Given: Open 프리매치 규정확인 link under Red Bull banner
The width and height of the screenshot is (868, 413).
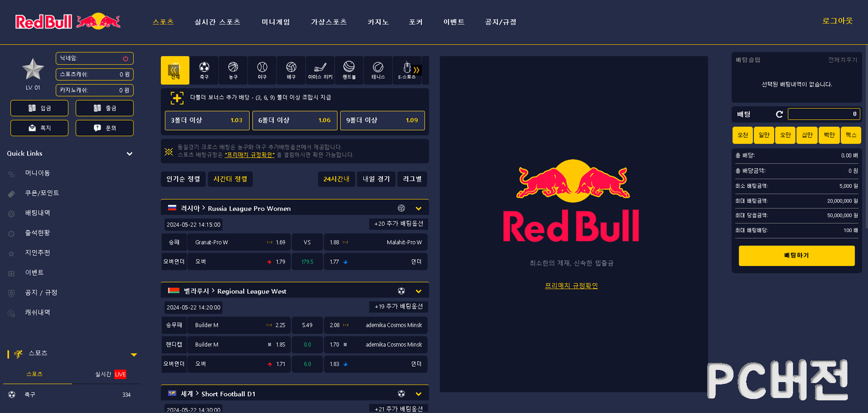Looking at the screenshot, I should 571,286.
